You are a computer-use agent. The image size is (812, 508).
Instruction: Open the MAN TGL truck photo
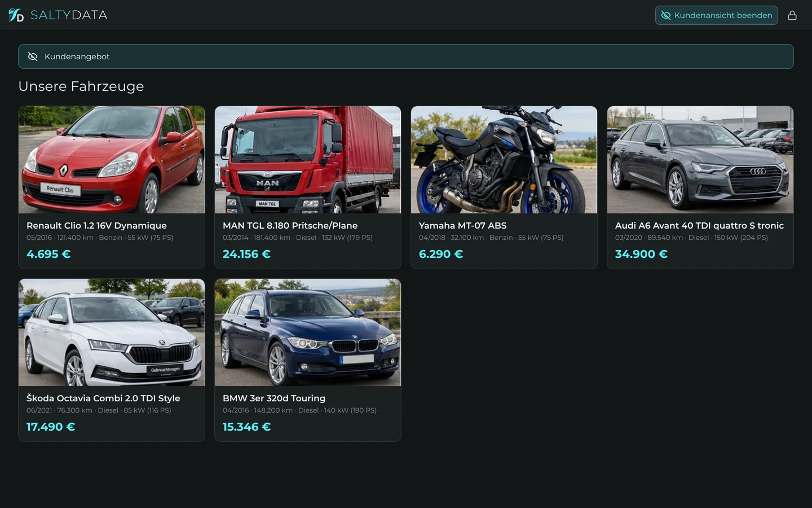pos(308,160)
